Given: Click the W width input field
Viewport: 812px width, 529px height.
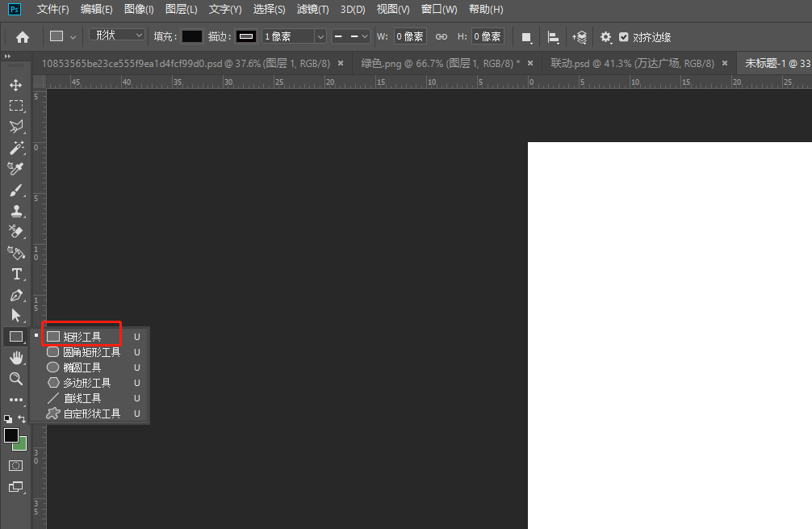Looking at the screenshot, I should (x=410, y=36).
